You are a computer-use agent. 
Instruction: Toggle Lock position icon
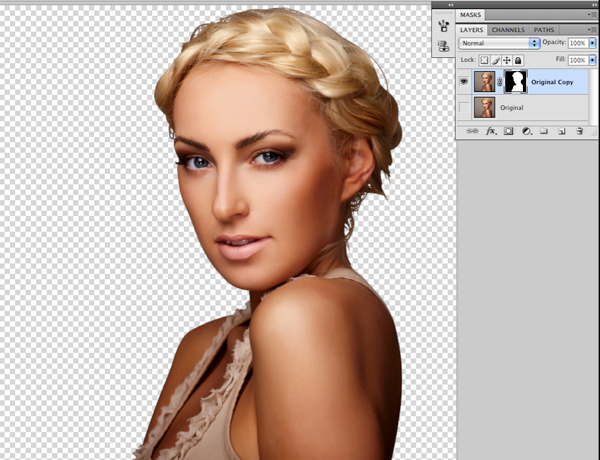coord(507,60)
